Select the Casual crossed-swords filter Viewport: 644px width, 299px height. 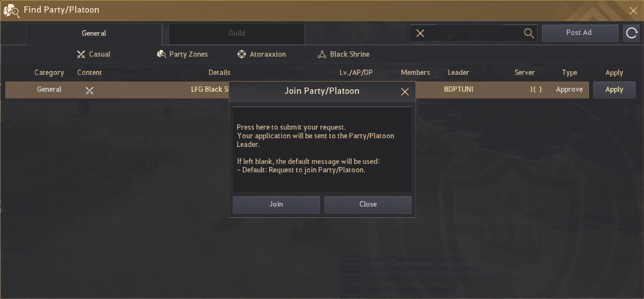pyautogui.click(x=94, y=54)
